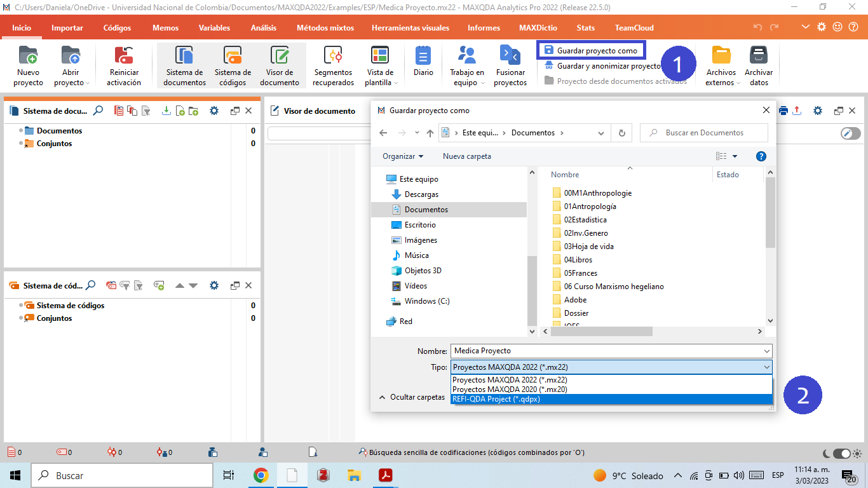Click new code icon with green plus

[159, 285]
